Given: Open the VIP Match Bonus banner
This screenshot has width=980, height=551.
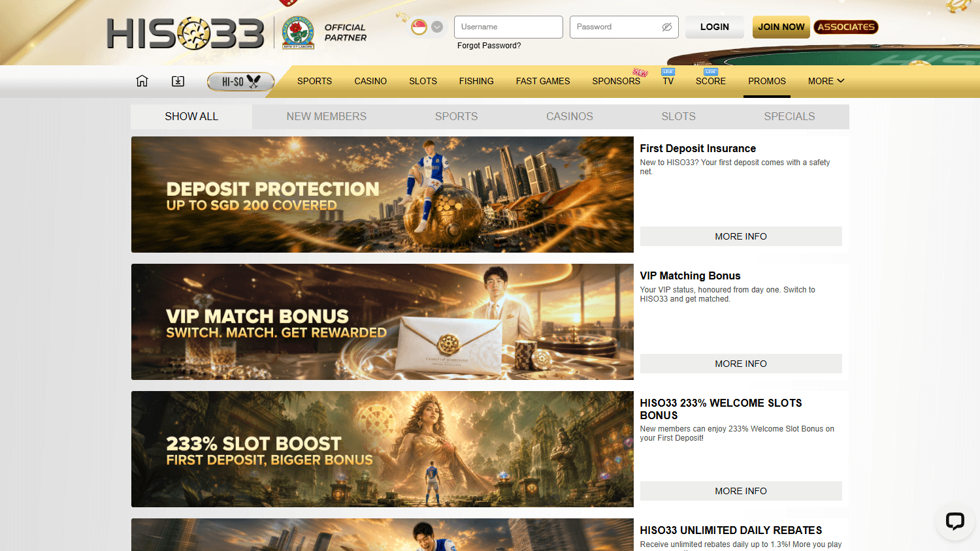Looking at the screenshot, I should click(x=382, y=322).
